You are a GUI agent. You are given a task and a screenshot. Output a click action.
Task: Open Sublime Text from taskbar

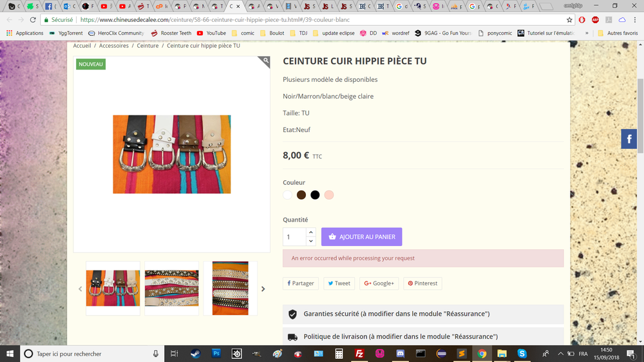[461, 354]
